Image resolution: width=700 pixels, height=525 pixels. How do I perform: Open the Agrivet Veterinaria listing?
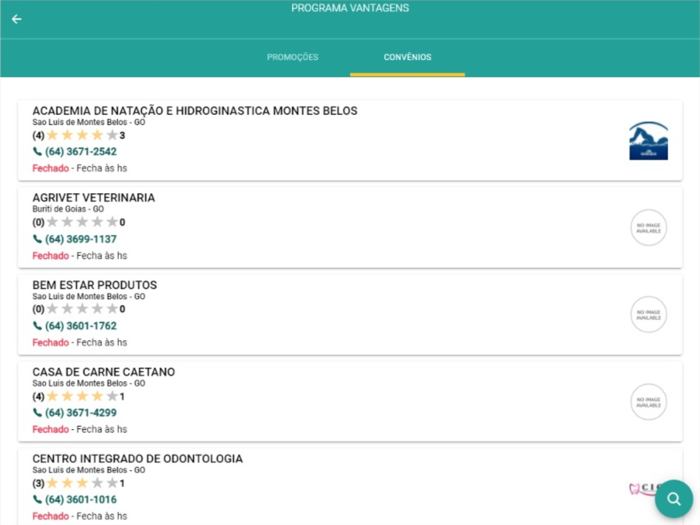click(350, 227)
